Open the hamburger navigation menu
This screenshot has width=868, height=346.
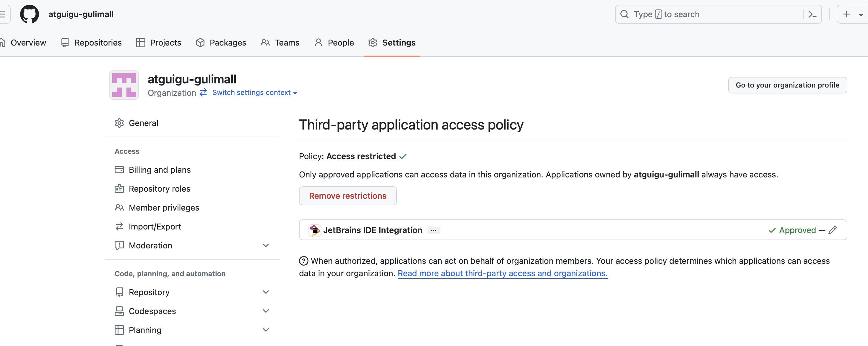pyautogui.click(x=3, y=14)
